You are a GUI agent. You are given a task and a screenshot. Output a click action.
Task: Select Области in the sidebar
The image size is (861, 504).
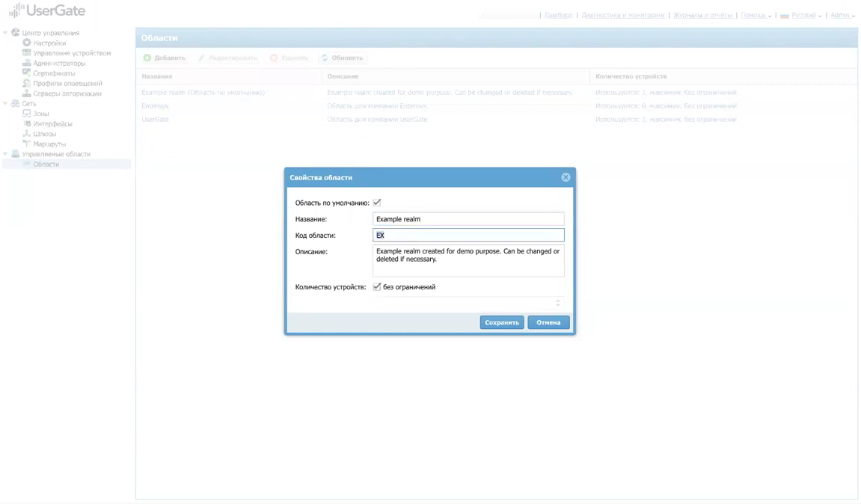(x=46, y=165)
